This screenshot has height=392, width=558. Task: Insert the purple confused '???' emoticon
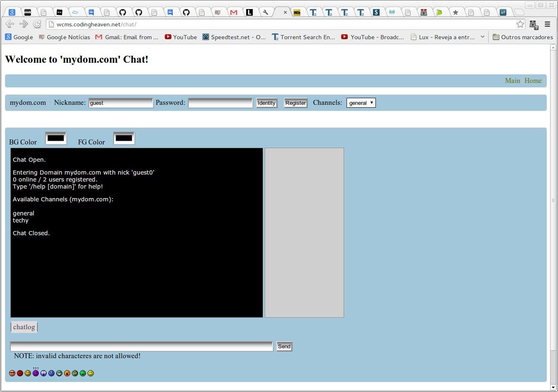tap(36, 373)
